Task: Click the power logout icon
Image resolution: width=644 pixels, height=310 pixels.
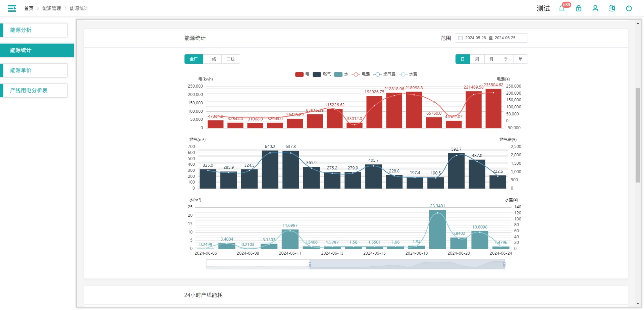Action: (629, 8)
